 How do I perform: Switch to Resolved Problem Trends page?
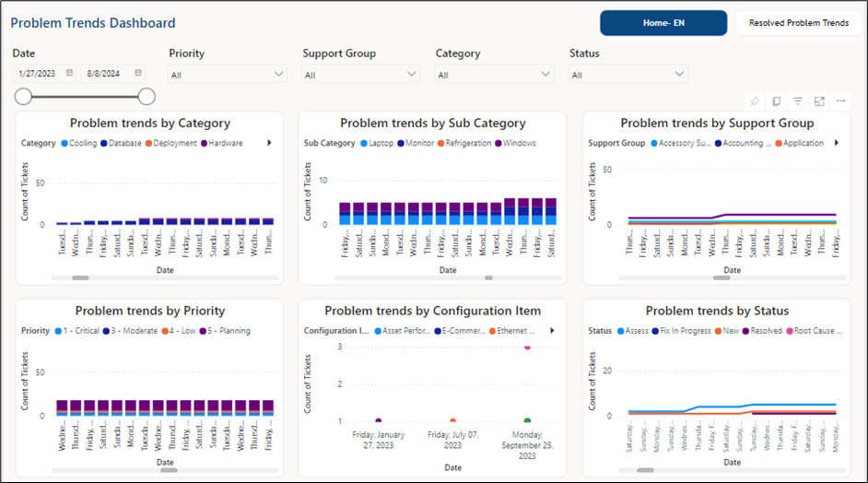click(x=798, y=23)
